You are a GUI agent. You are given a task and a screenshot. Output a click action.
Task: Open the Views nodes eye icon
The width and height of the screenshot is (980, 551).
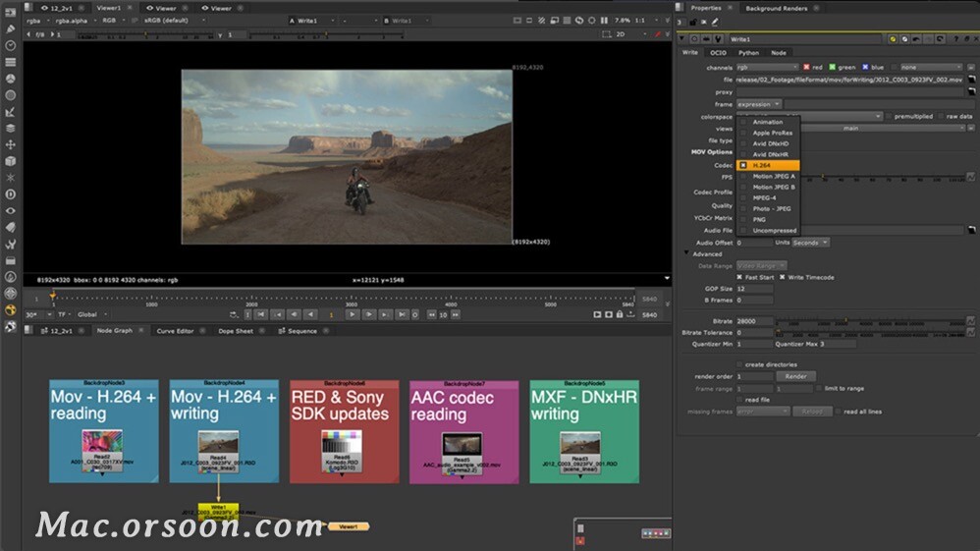point(10,211)
